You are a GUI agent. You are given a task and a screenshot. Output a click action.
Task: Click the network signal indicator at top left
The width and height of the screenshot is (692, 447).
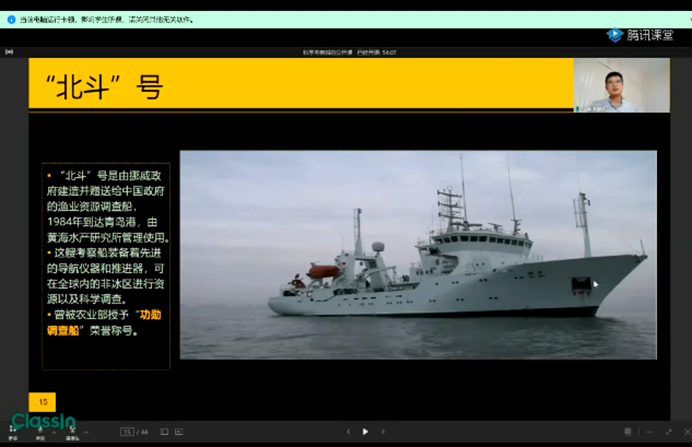click(10, 52)
